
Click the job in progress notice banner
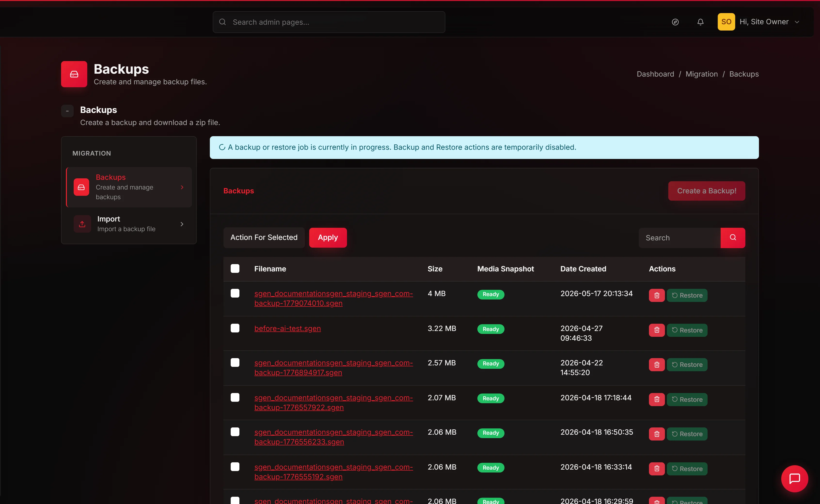(484, 147)
